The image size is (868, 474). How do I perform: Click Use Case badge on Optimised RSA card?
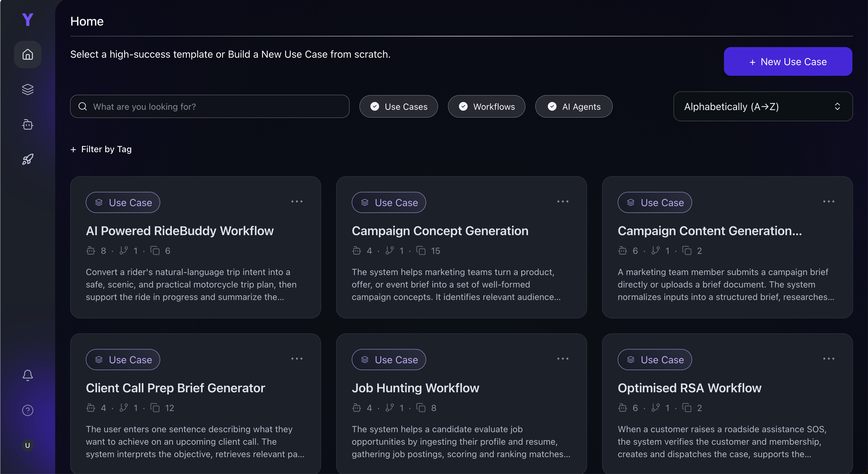click(654, 359)
